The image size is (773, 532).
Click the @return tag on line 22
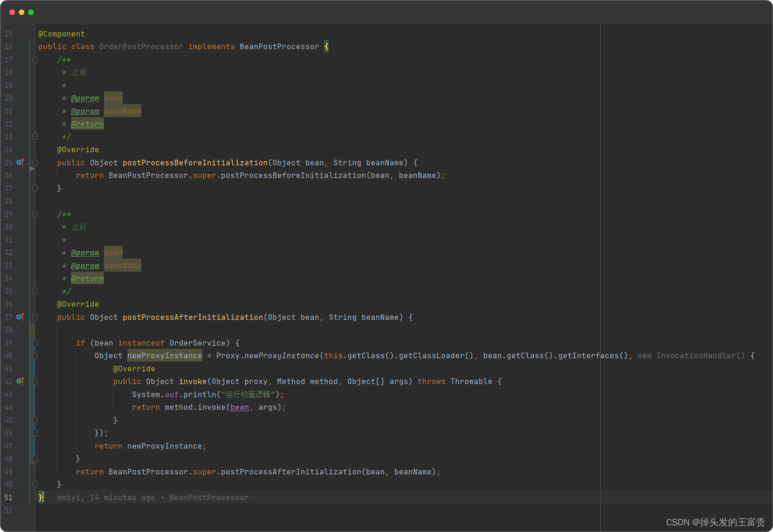pyautogui.click(x=88, y=124)
